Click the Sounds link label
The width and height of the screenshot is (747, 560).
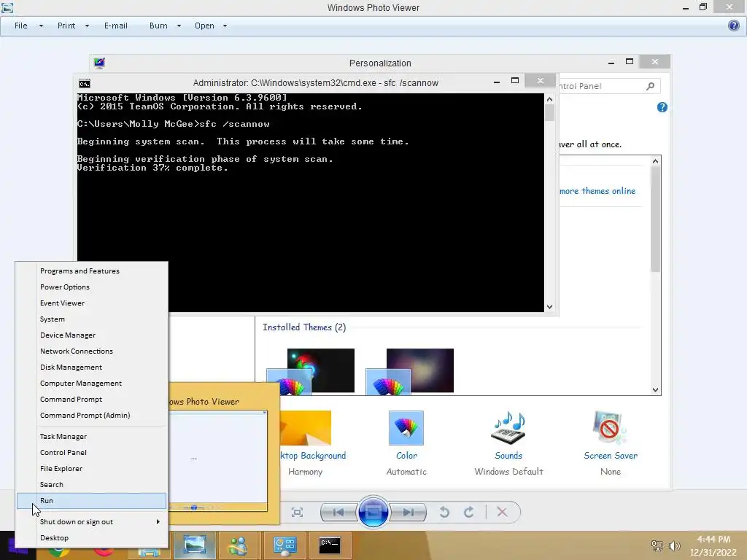508,456
